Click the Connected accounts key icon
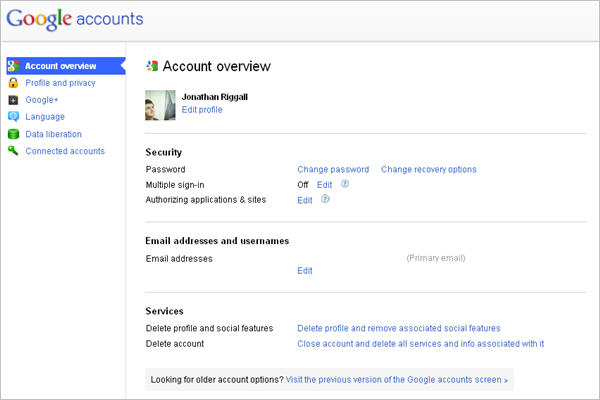 13,151
